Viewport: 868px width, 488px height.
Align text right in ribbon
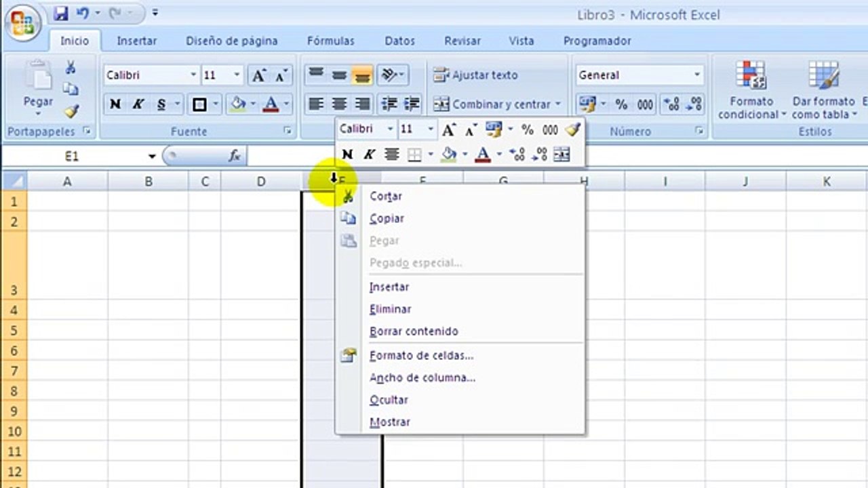click(x=362, y=104)
